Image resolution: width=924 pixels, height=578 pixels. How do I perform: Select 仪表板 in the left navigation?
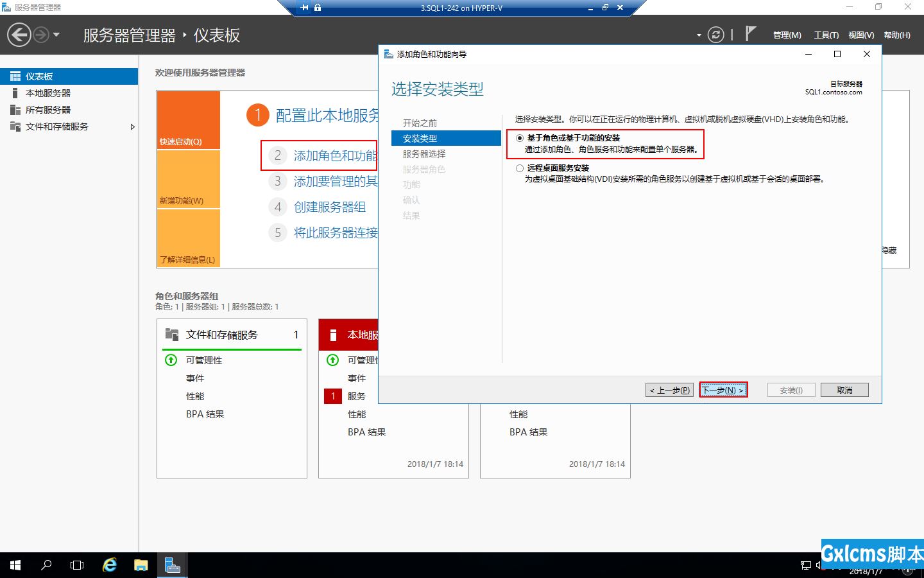click(69, 76)
